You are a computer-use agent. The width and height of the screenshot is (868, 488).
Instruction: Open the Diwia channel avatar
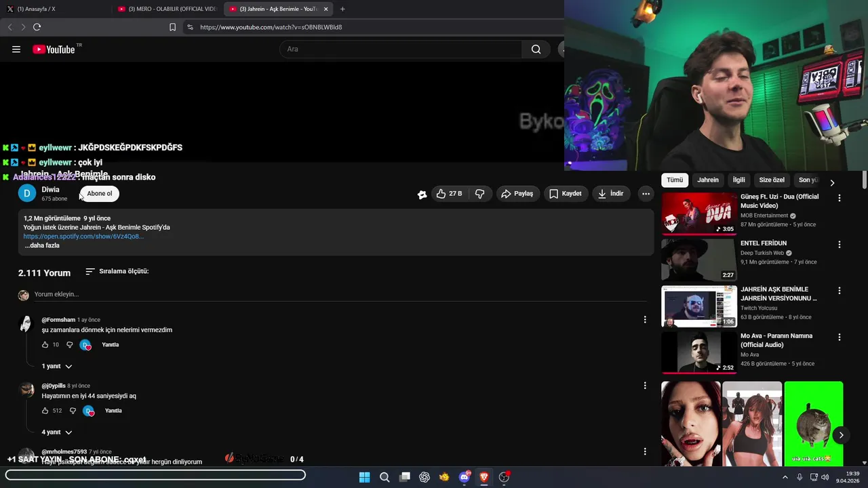26,193
